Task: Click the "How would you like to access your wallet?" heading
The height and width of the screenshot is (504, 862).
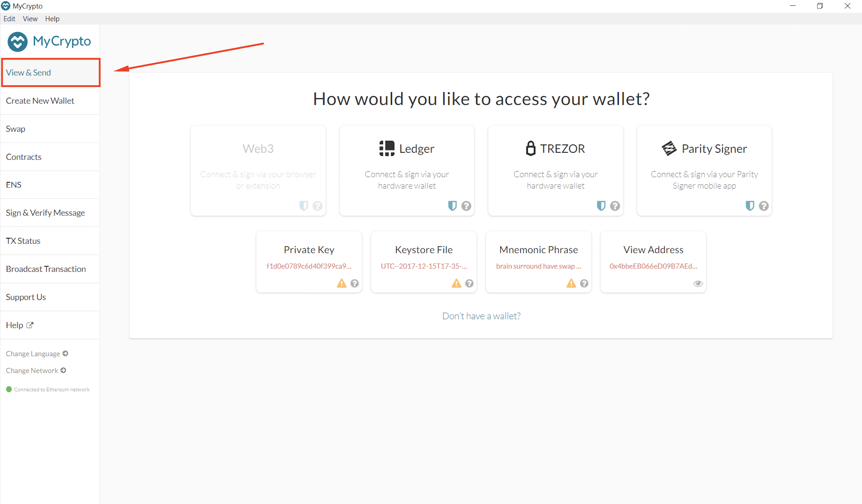Action: pyautogui.click(x=481, y=99)
